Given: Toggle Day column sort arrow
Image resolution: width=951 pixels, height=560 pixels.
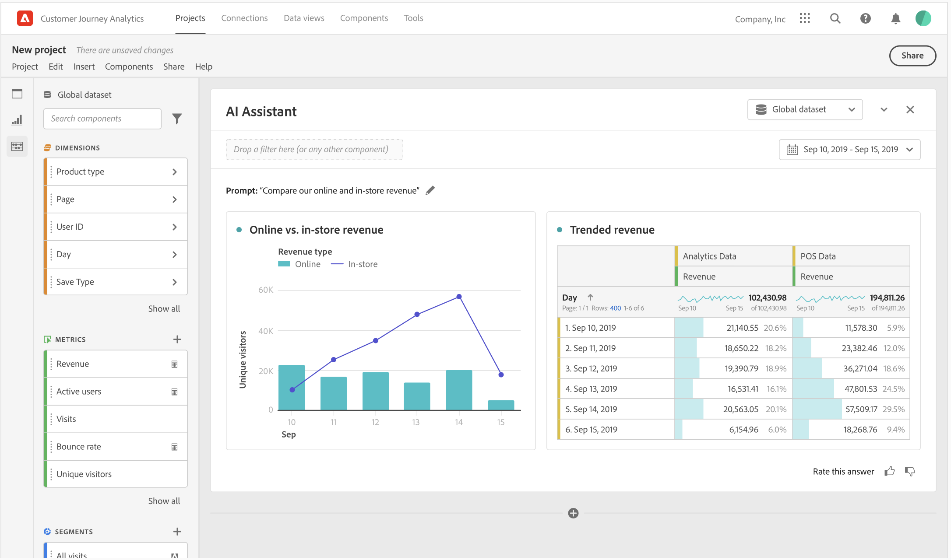Looking at the screenshot, I should (x=590, y=297).
